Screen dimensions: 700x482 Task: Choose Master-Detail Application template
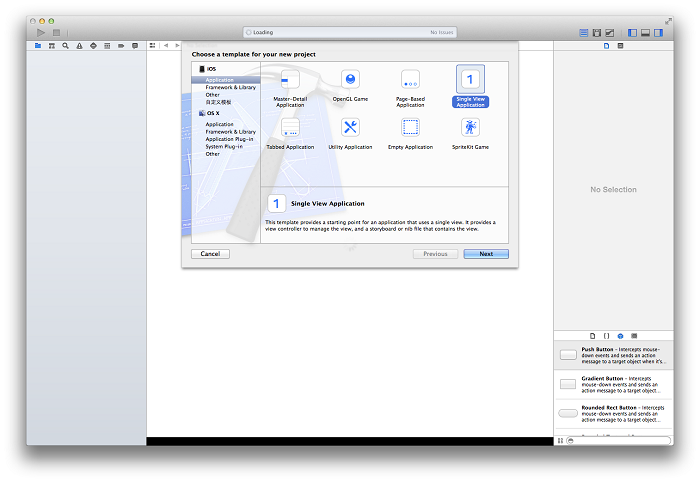(290, 88)
